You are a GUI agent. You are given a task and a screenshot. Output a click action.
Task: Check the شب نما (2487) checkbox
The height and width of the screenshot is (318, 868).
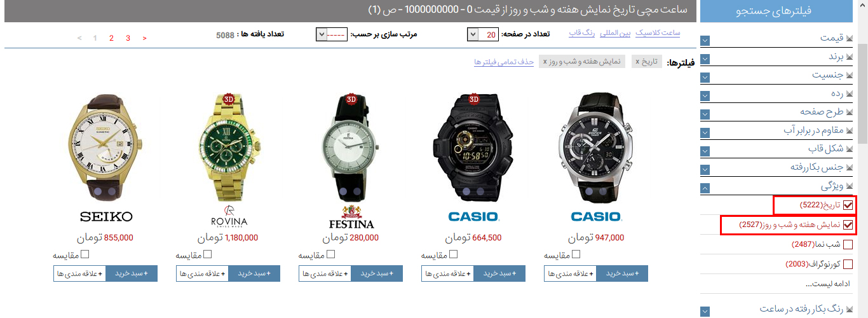[x=848, y=244]
